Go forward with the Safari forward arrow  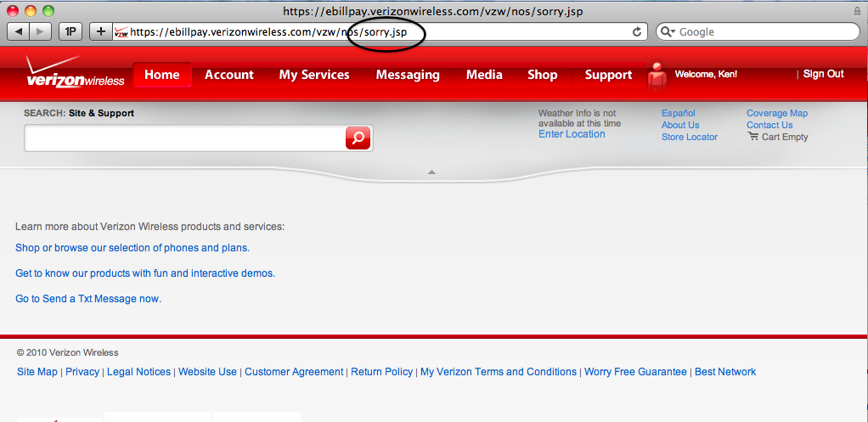(40, 31)
